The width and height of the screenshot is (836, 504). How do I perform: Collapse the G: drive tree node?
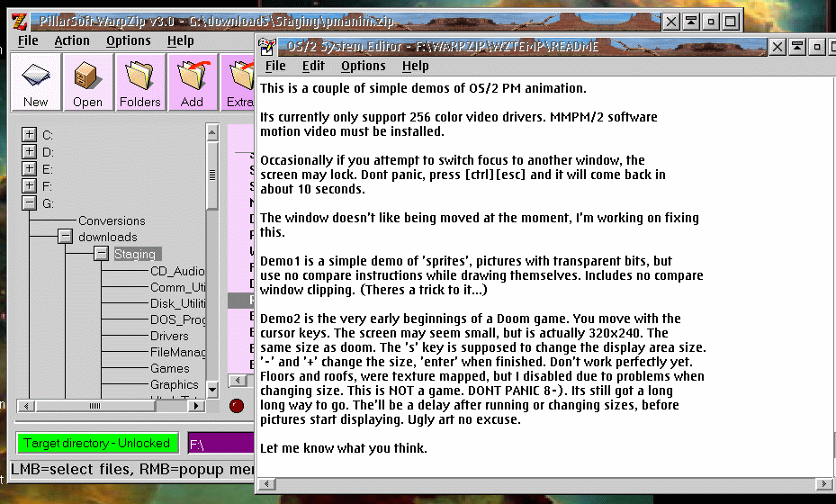tap(29, 203)
